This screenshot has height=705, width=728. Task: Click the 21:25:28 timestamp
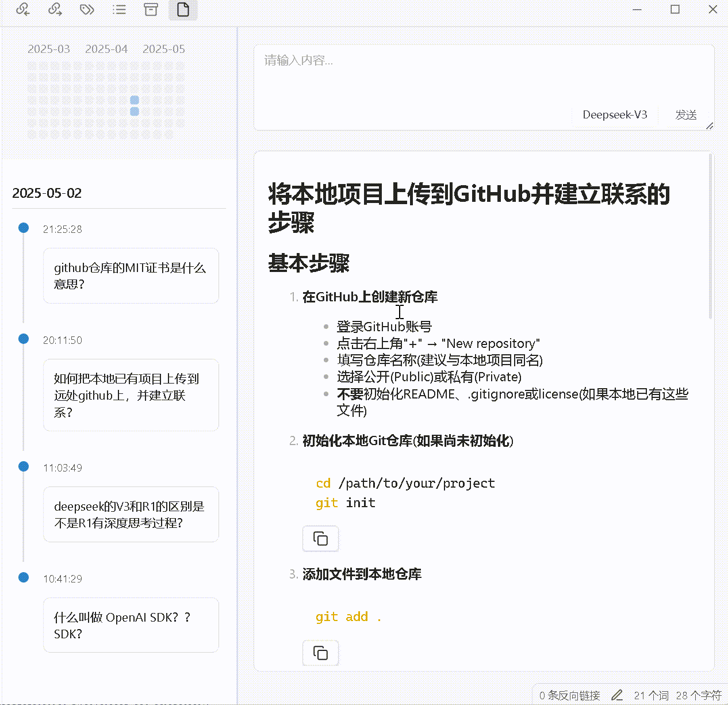click(x=63, y=229)
